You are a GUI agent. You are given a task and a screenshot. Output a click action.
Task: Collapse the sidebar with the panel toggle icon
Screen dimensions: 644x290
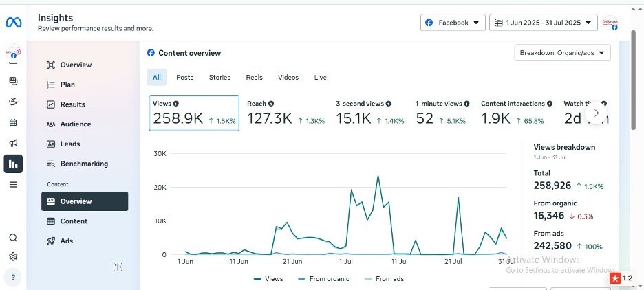[x=118, y=267]
